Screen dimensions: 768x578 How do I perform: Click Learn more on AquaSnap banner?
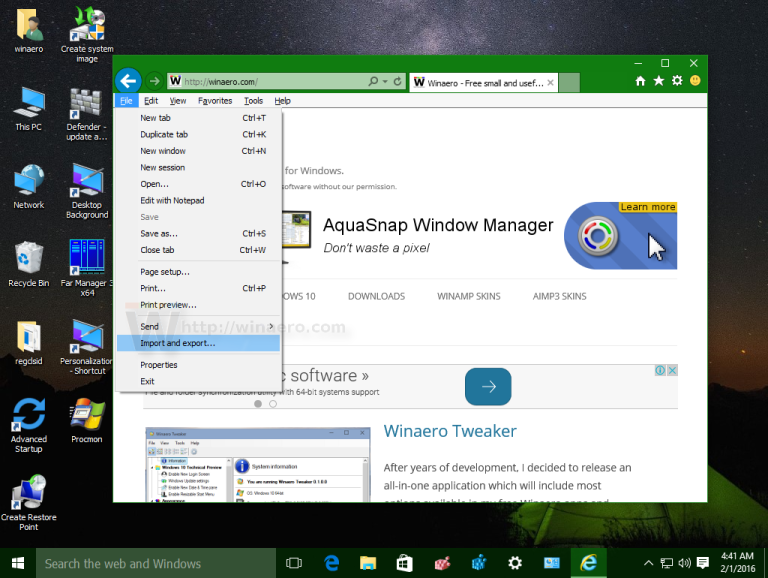point(648,207)
